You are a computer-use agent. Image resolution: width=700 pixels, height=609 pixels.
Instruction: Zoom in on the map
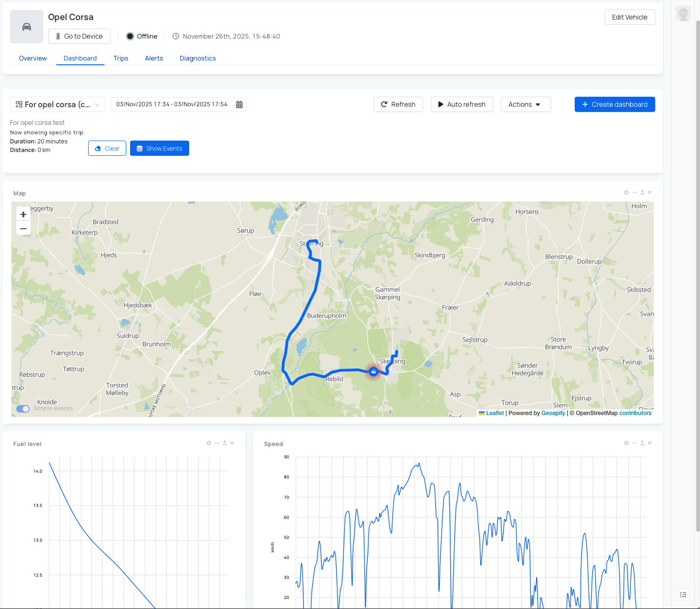pyautogui.click(x=23, y=214)
